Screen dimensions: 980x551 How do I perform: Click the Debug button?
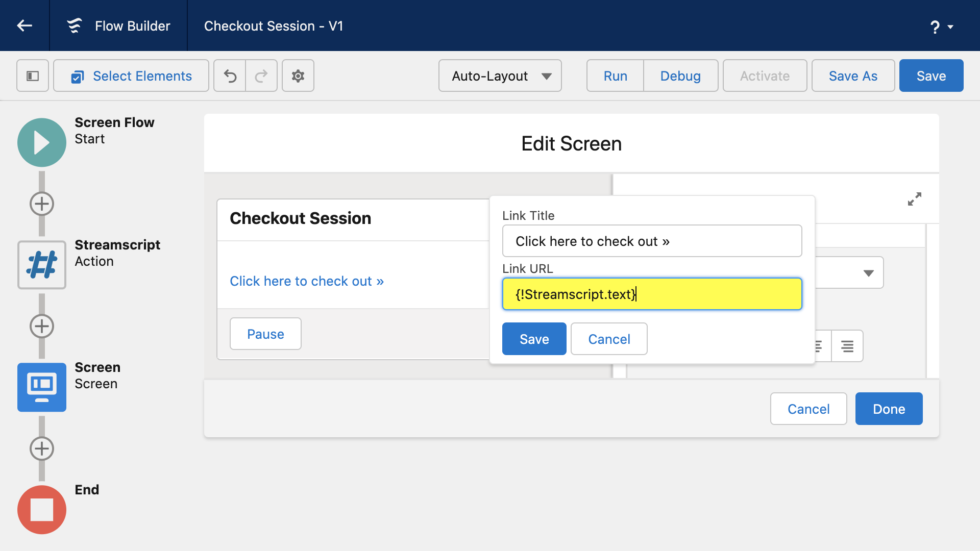click(x=680, y=76)
